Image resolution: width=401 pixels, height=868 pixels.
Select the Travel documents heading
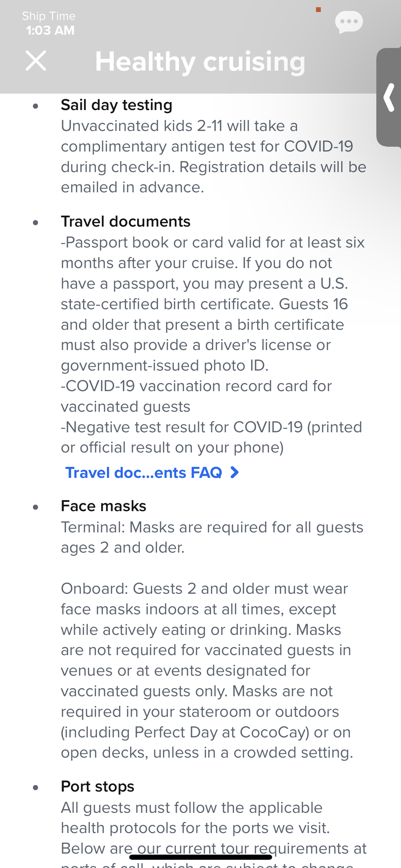[x=125, y=221]
